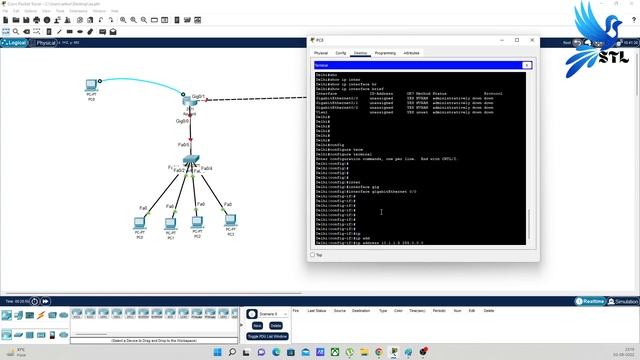
Task: Click the Delete scenario button
Action: click(276, 326)
